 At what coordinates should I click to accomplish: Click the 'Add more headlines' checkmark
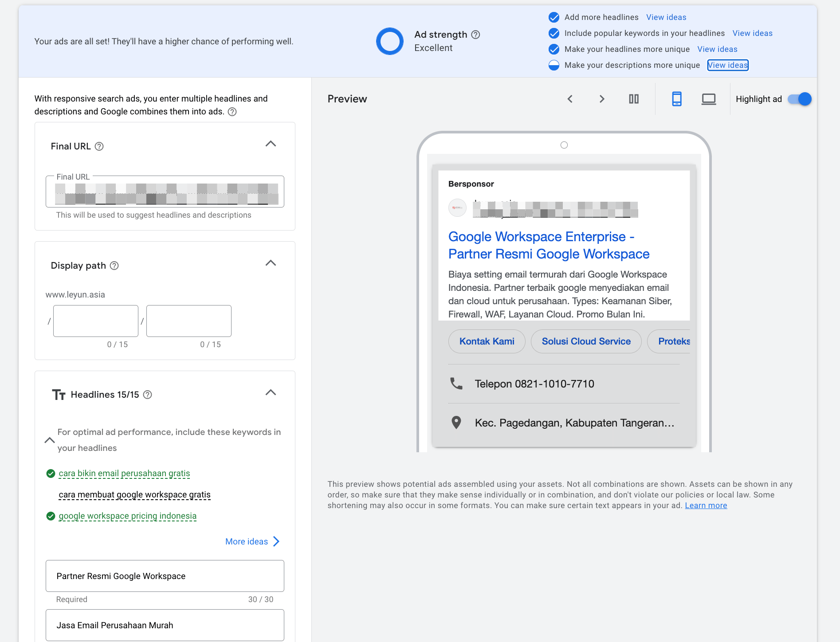(x=554, y=17)
